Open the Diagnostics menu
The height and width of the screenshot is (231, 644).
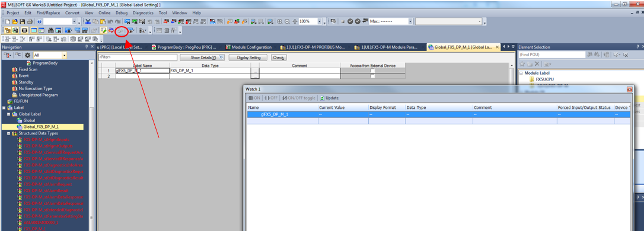(143, 12)
